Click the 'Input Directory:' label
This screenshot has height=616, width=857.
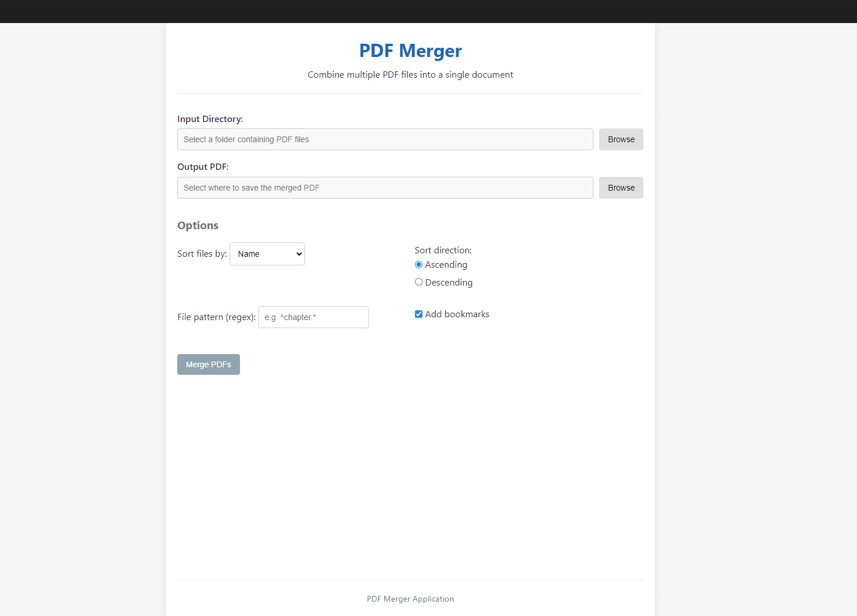pos(210,119)
